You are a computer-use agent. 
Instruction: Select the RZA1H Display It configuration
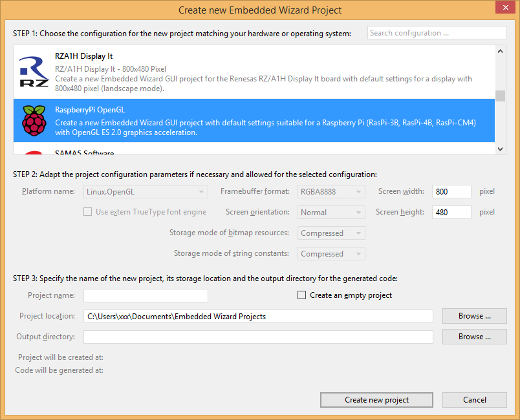259,72
